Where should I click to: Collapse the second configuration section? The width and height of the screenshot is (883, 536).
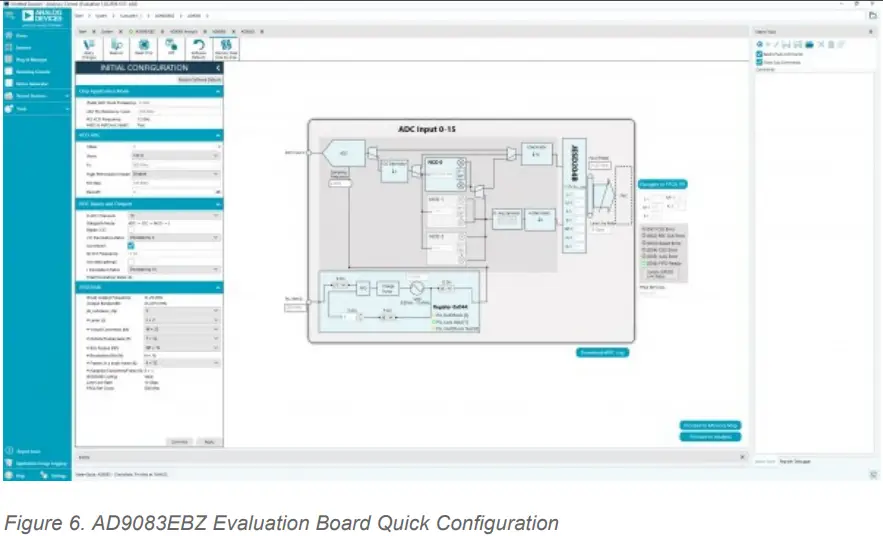point(217,136)
